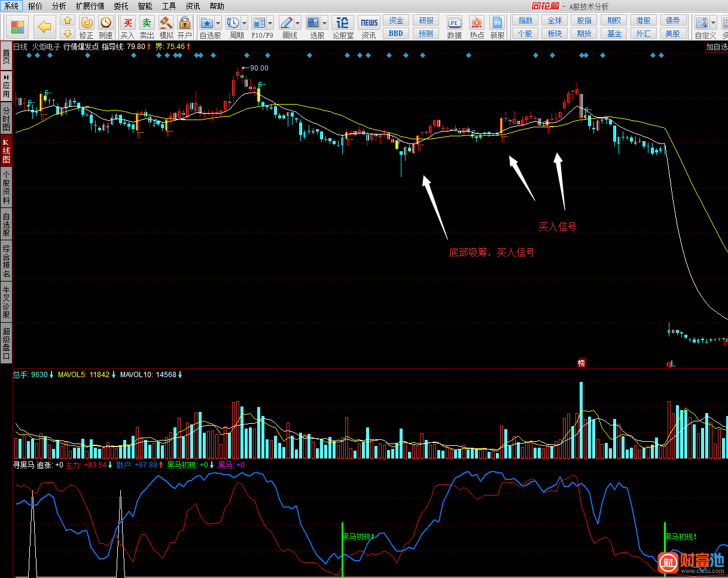The height and width of the screenshot is (578, 728).
Task: Click the 修正 refresh icon
Action: (x=87, y=22)
